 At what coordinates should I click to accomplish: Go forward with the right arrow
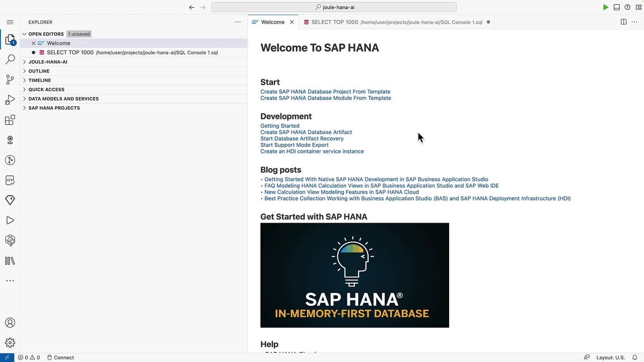tap(203, 8)
